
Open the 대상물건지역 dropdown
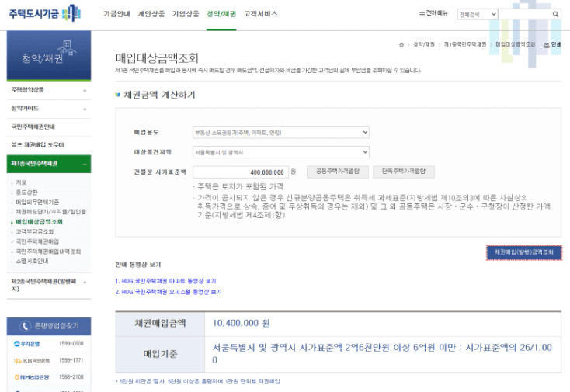(281, 152)
